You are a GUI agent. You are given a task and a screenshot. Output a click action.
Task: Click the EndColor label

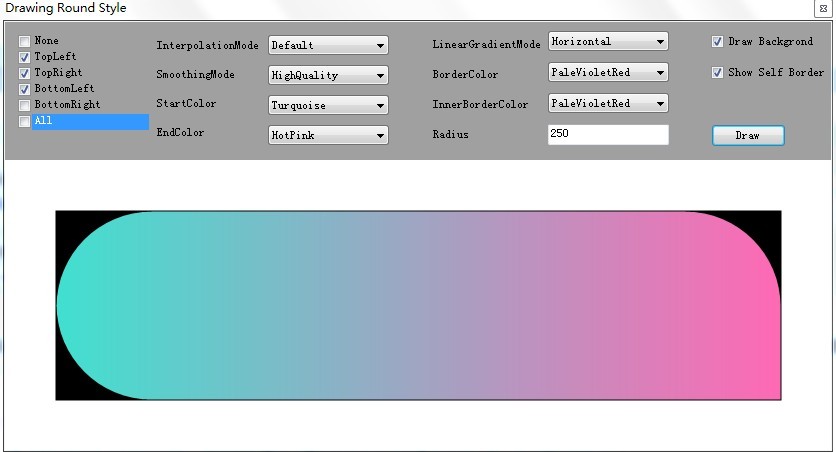[x=180, y=132]
